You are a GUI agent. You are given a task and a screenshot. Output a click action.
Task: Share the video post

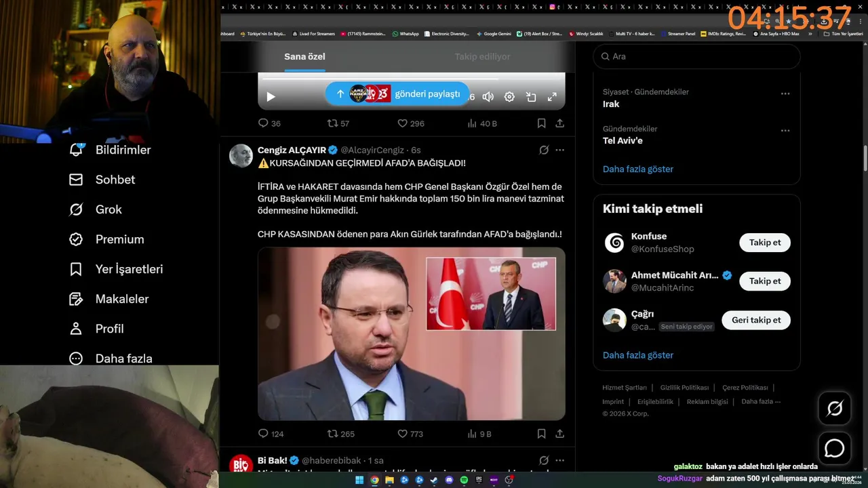pos(559,123)
